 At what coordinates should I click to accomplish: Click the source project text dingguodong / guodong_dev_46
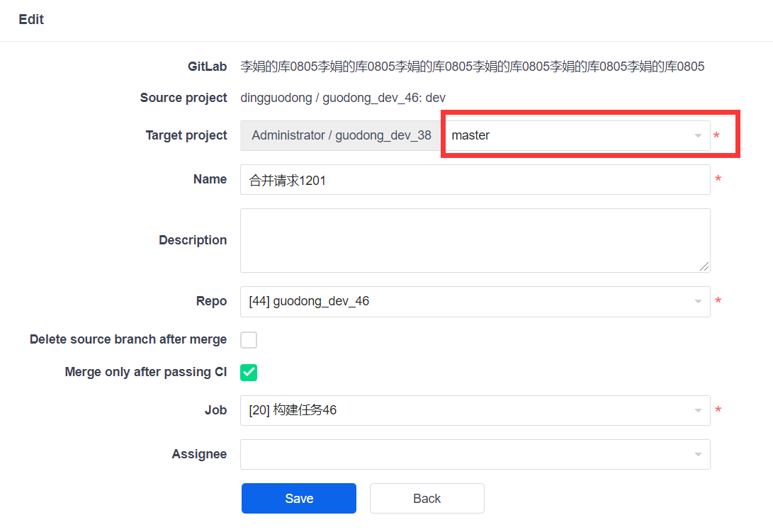[x=343, y=98]
